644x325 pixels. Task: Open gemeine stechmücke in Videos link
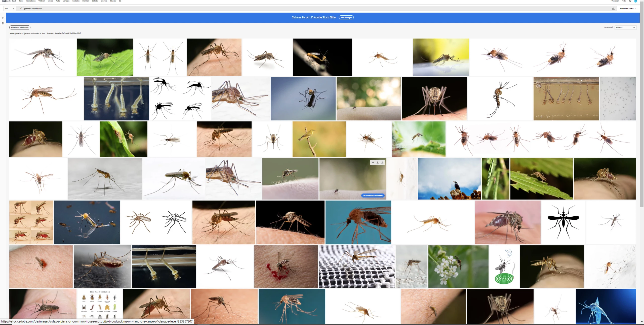pos(66,33)
